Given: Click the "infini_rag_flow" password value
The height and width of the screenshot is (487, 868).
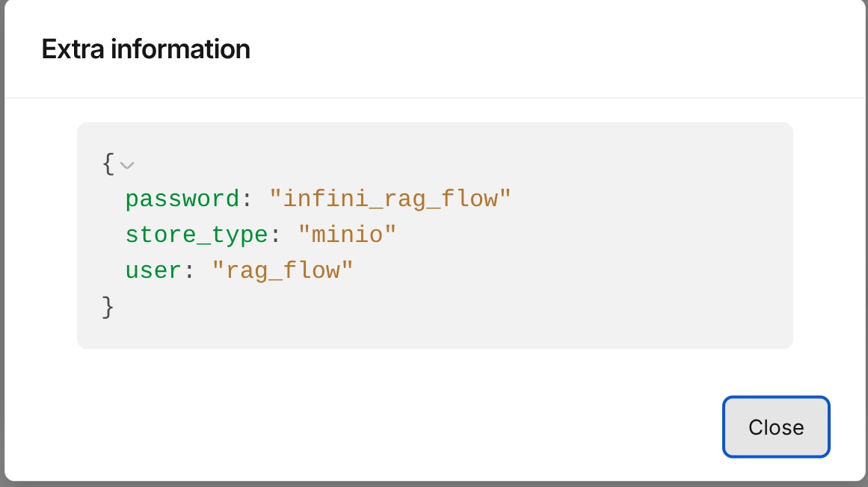Looking at the screenshot, I should point(390,199).
